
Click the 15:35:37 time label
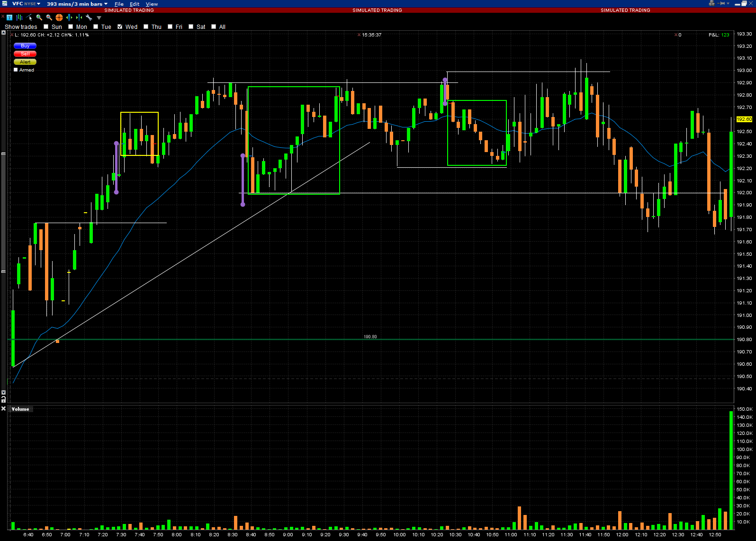[x=372, y=35]
